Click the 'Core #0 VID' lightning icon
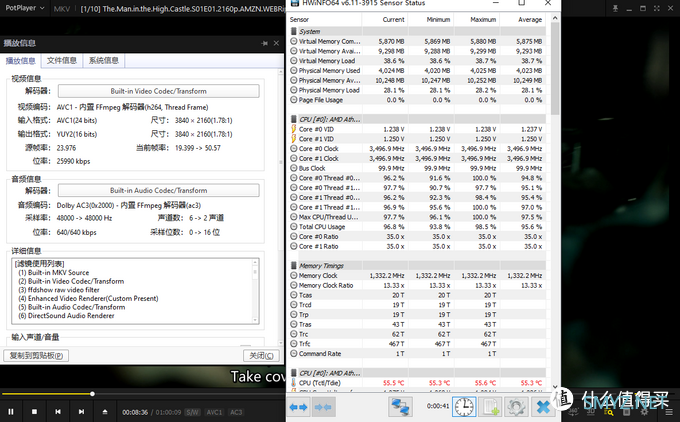The height and width of the screenshot is (422, 680). pos(294,129)
